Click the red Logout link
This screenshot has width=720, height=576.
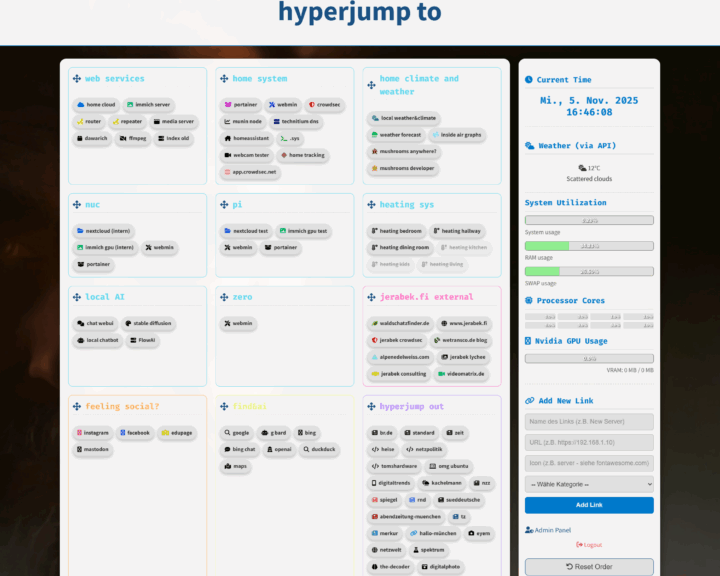tap(589, 544)
